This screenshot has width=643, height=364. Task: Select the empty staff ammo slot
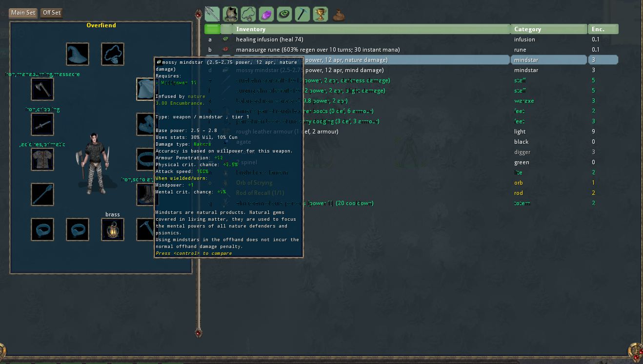pos(42,194)
